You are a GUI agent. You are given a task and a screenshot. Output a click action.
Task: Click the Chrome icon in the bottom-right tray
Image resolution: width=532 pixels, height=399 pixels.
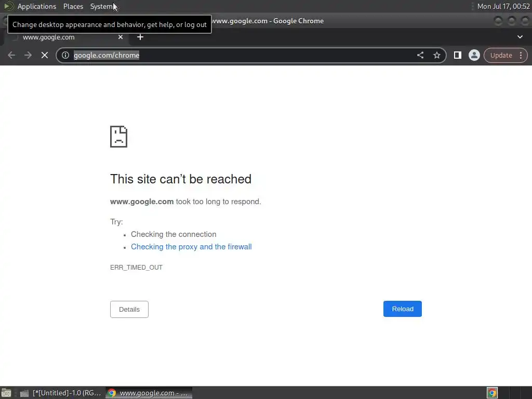492,393
